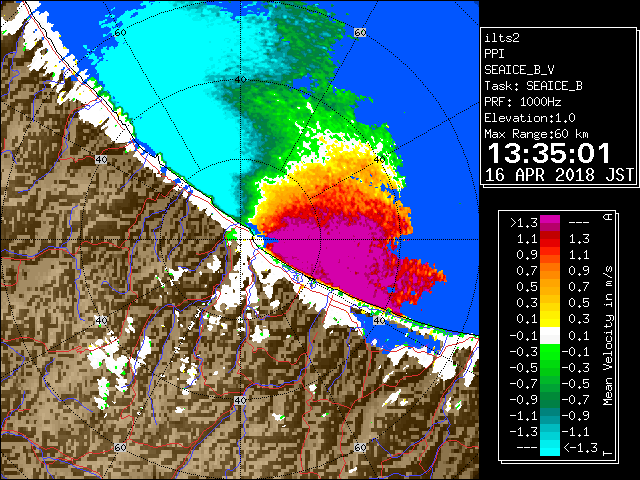
Task: Click the radar site at the crosshair center
Action: tap(241, 240)
